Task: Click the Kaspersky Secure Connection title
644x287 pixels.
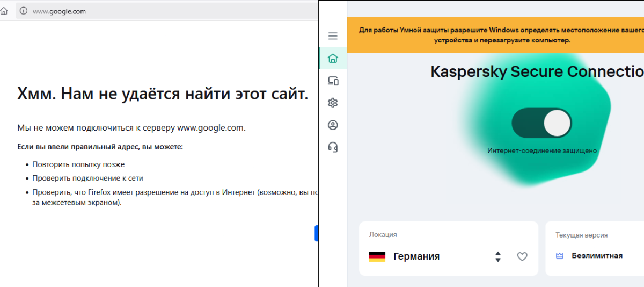Action: pos(537,71)
